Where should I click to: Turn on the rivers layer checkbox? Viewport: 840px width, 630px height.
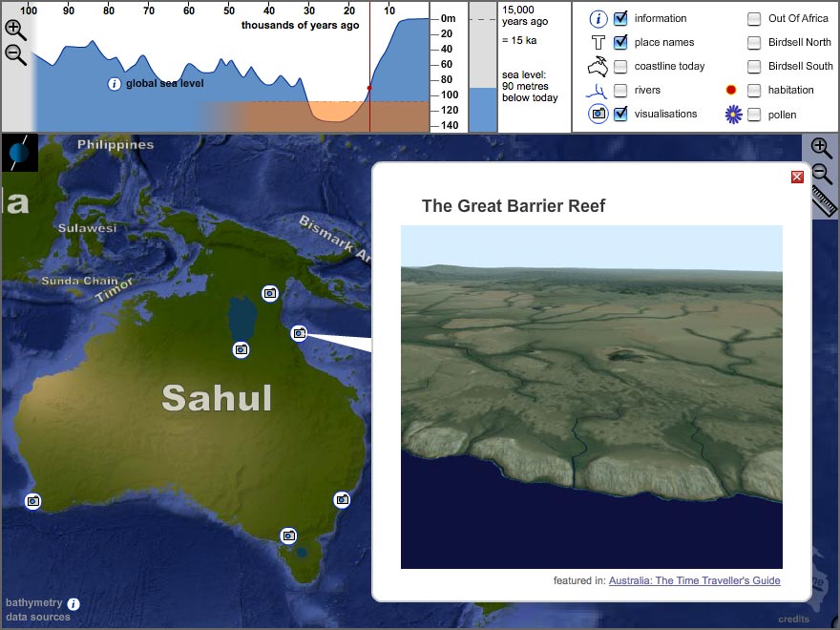(620, 90)
